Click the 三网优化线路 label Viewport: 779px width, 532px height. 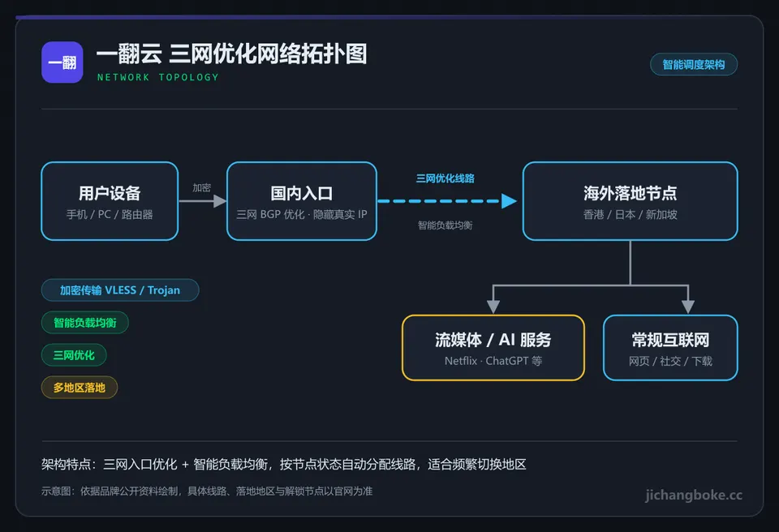pos(445,178)
